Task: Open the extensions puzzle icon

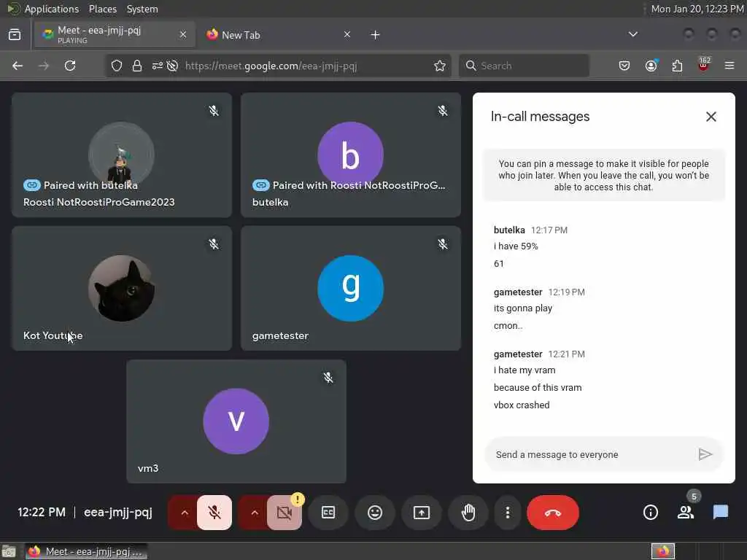Action: click(x=677, y=66)
